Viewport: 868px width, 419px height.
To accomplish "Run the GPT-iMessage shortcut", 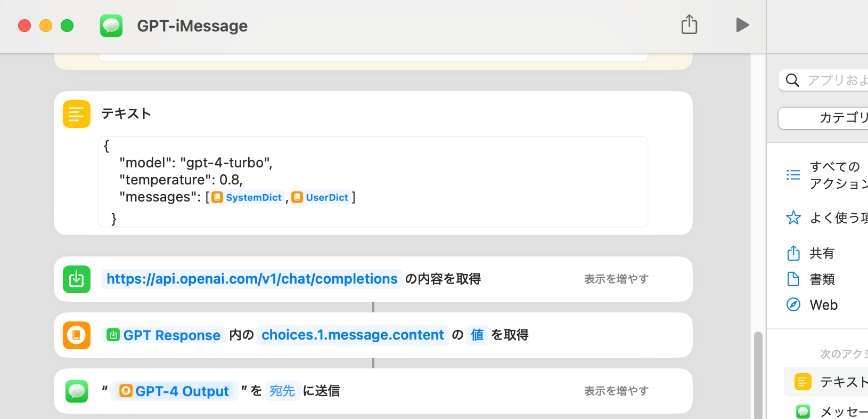I will (742, 25).
